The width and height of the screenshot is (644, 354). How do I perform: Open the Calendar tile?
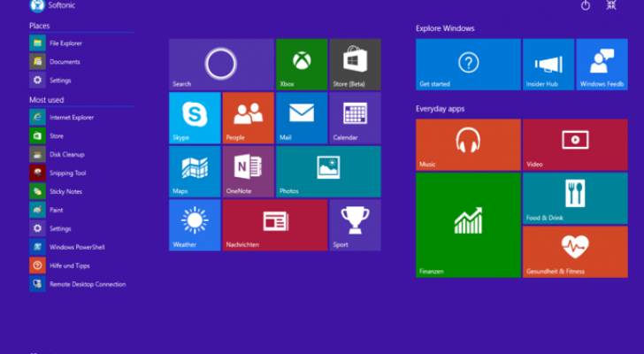356,118
